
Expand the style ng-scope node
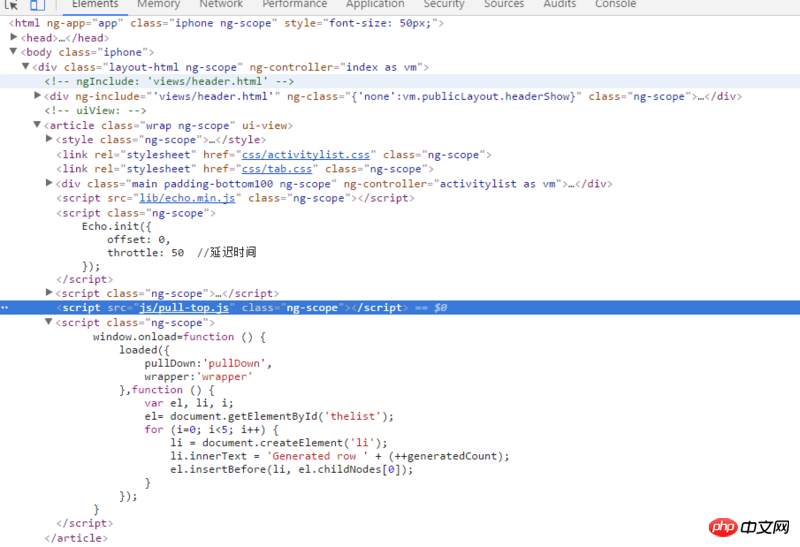49,139
